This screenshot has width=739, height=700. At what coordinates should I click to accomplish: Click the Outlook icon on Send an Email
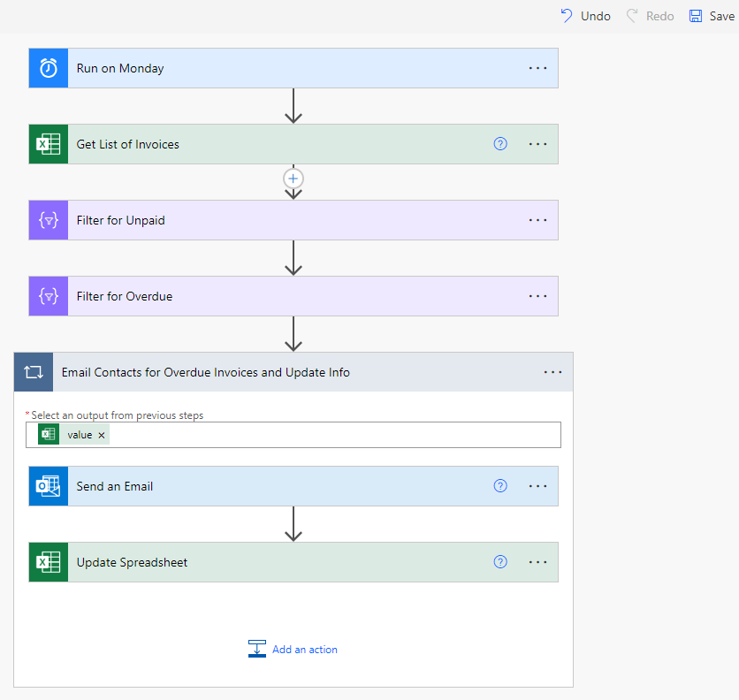tap(49, 486)
